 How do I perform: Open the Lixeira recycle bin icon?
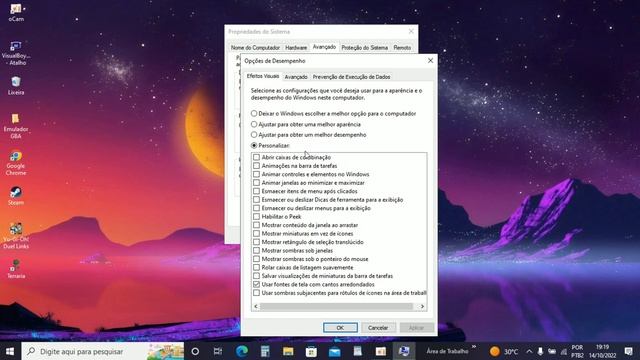click(x=16, y=86)
